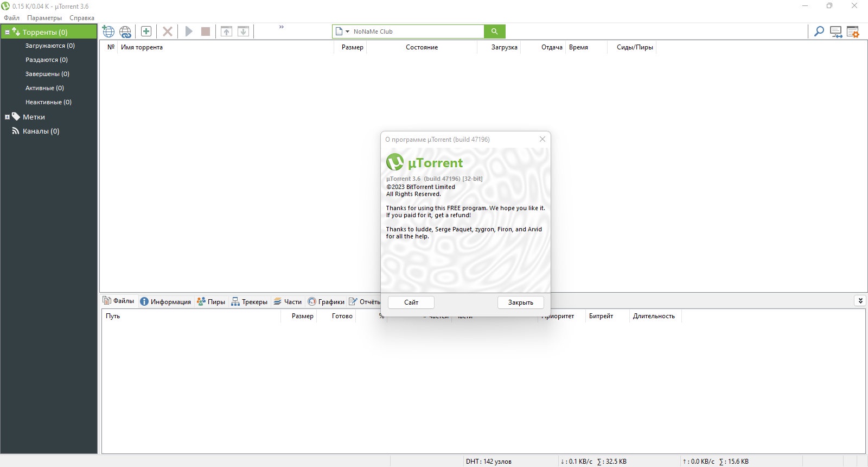Select Завершены (0) in sidebar

coord(47,74)
